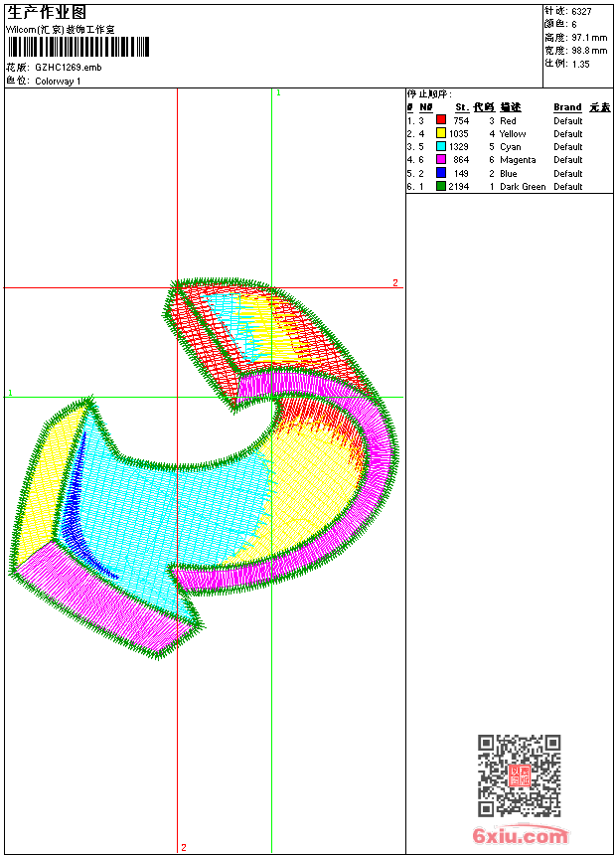The height and width of the screenshot is (855, 616).
Task: Select the dark green color swatch
Action: pyautogui.click(x=441, y=186)
